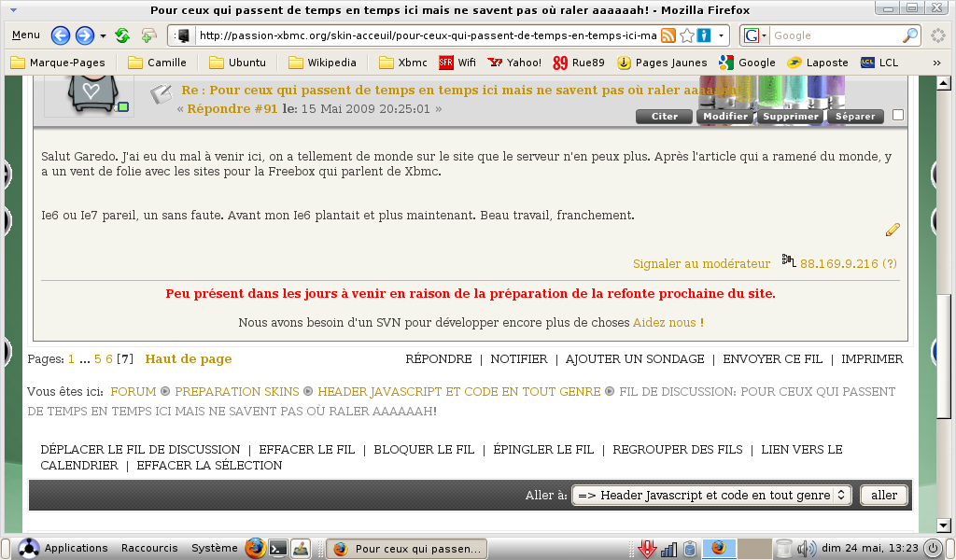Click the Supprimer button on the post
956x560 pixels.
click(x=790, y=117)
